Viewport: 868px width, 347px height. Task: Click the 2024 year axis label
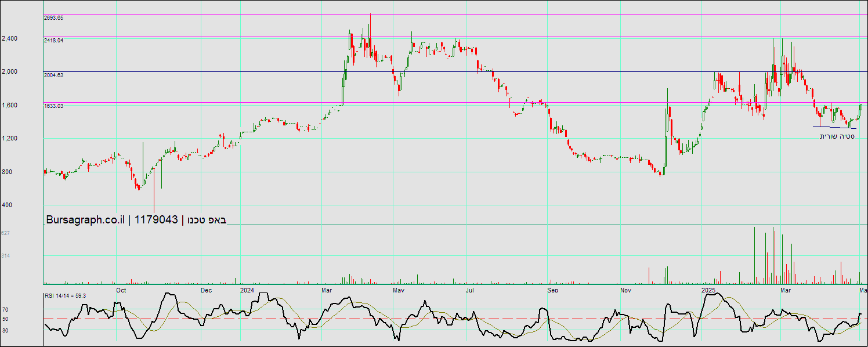247,290
